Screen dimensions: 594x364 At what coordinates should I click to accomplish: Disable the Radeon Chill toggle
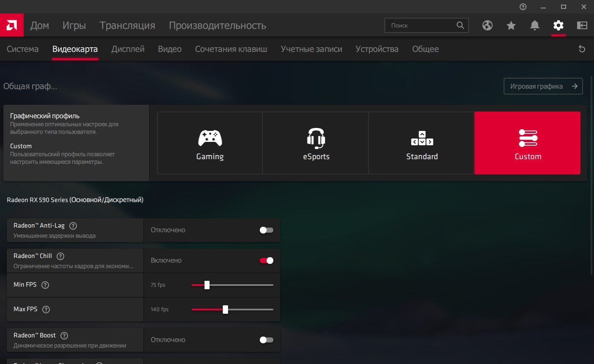(x=266, y=261)
